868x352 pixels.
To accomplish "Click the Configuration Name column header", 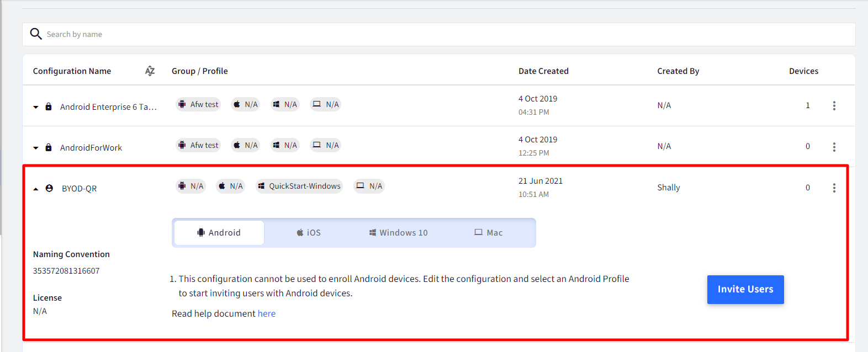I will click(x=72, y=71).
